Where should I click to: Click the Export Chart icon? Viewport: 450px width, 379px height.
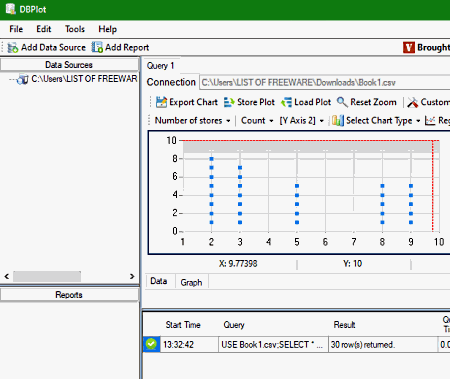click(x=161, y=102)
